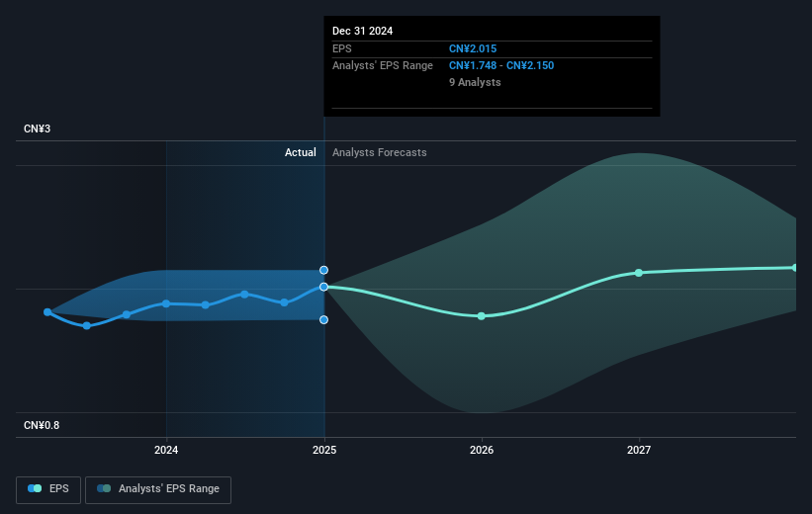Image resolution: width=812 pixels, height=514 pixels.
Task: Click the Dec 31 2024 tooltip date
Action: (363, 31)
